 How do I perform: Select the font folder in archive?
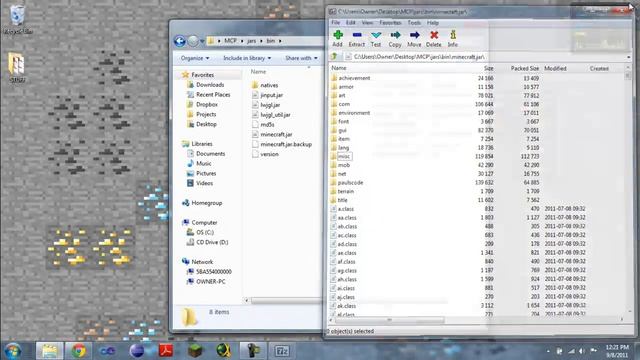(x=343, y=122)
